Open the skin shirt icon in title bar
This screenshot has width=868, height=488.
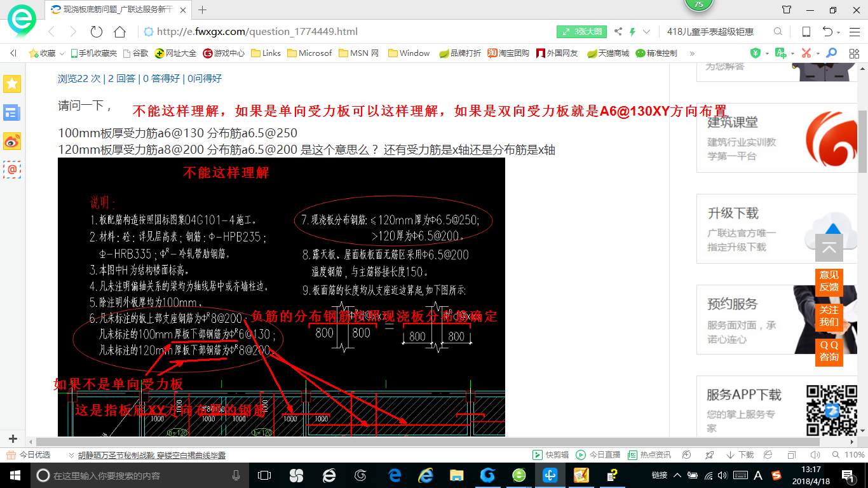787,10
